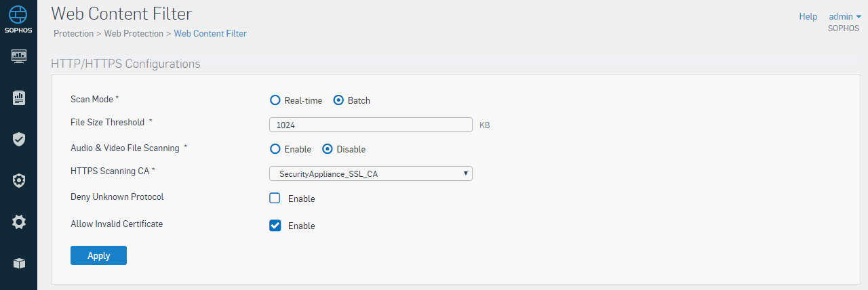The width and height of the screenshot is (868, 290).
Task: Click the Apply button
Action: coord(98,255)
